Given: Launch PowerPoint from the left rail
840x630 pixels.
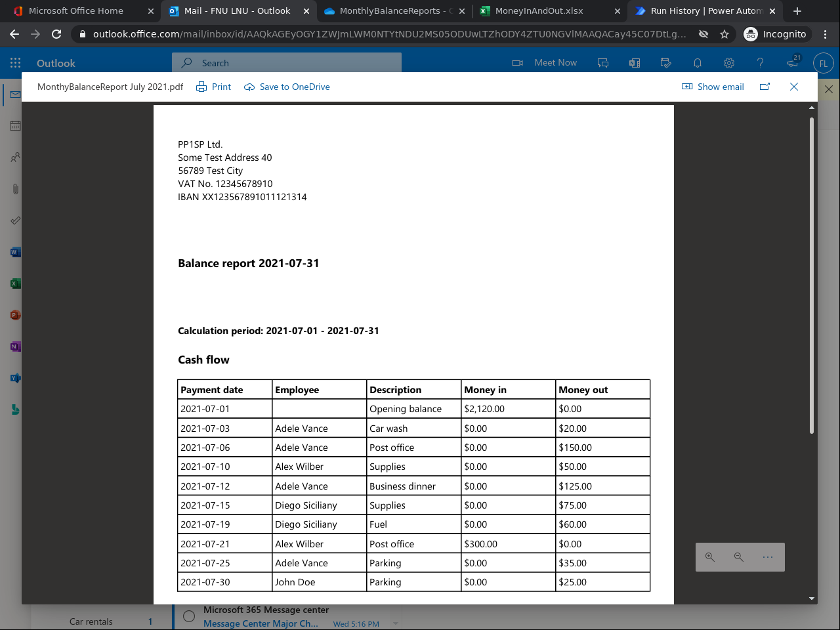Looking at the screenshot, I should click(15, 315).
